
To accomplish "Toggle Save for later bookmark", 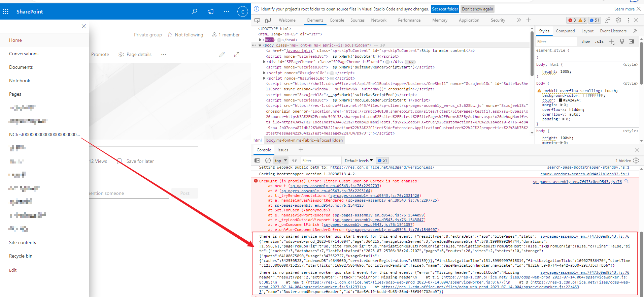I will (119, 161).
